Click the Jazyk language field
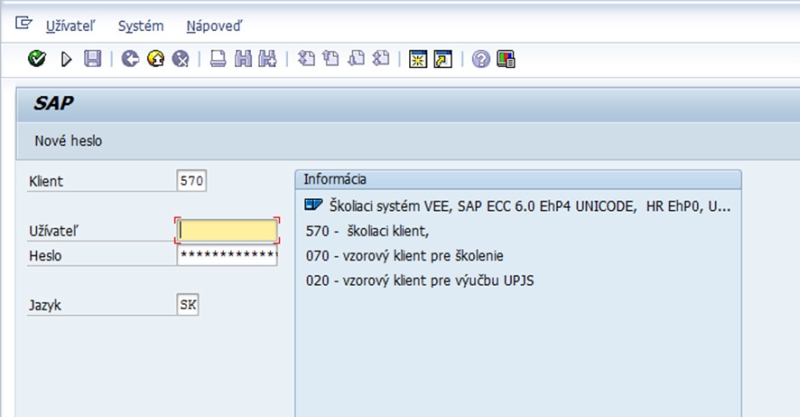 [188, 305]
